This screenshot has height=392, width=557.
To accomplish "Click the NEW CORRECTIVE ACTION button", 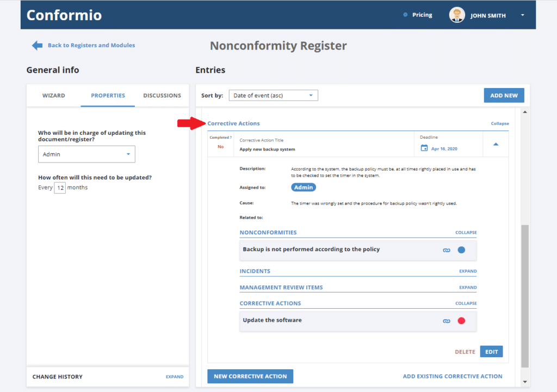I will 250,376.
